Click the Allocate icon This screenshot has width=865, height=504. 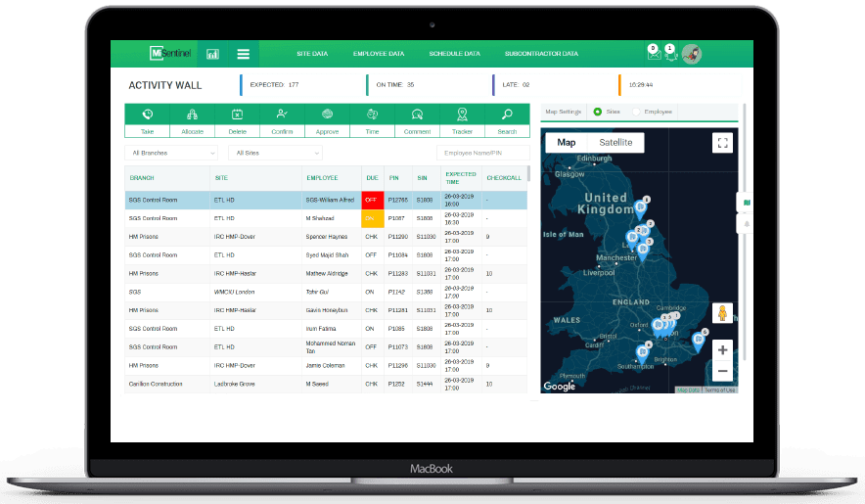point(192,115)
